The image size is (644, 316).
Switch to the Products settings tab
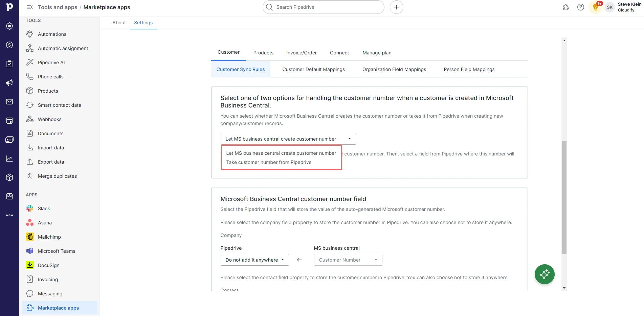[x=264, y=53]
